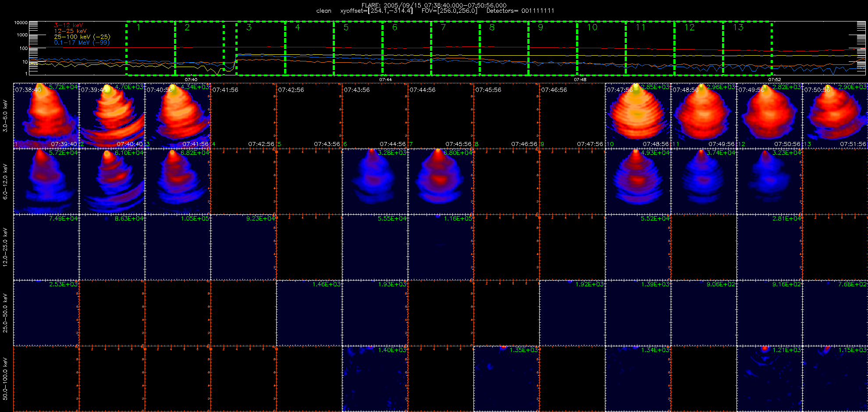Click the 07:39:40 end time label
This screenshot has width=868, height=412.
point(64,144)
